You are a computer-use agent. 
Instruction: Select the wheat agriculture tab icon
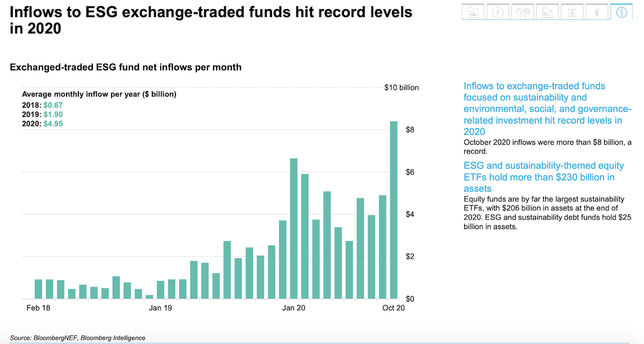coord(597,12)
